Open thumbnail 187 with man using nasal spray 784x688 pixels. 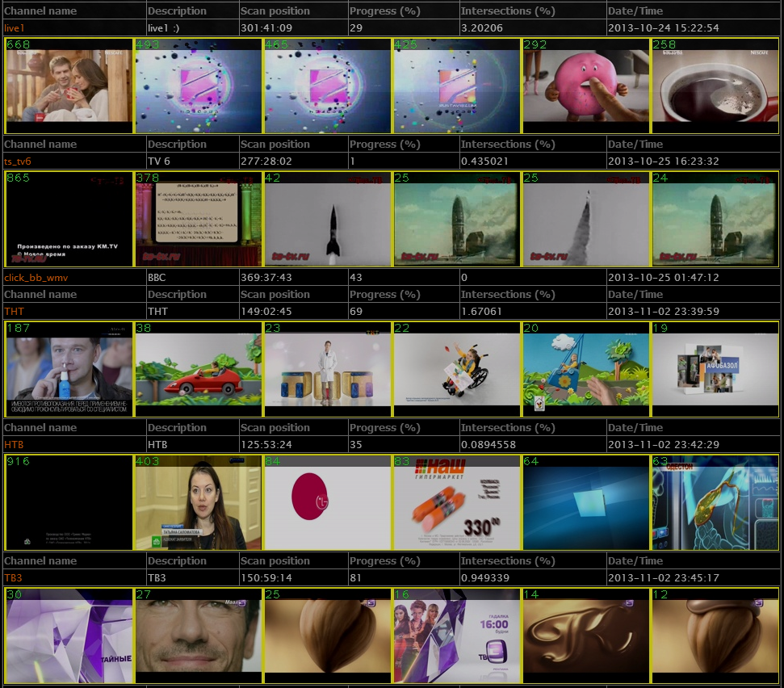click(x=69, y=369)
